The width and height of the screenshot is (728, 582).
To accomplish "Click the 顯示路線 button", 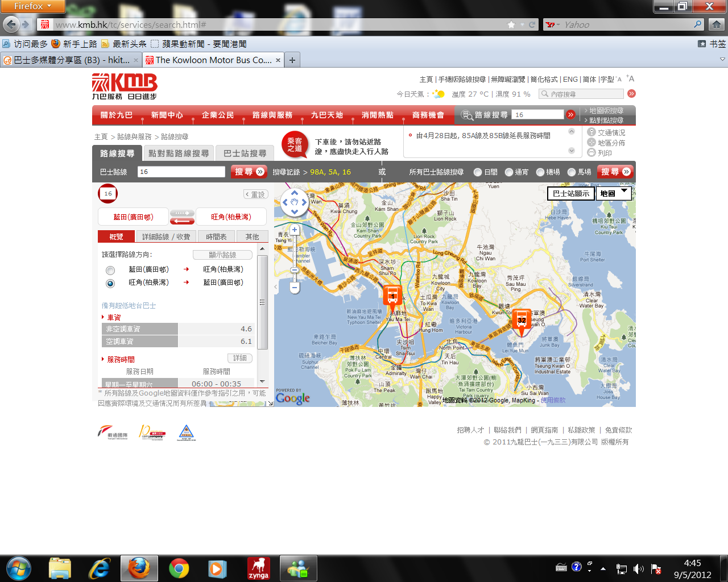I will (222, 255).
